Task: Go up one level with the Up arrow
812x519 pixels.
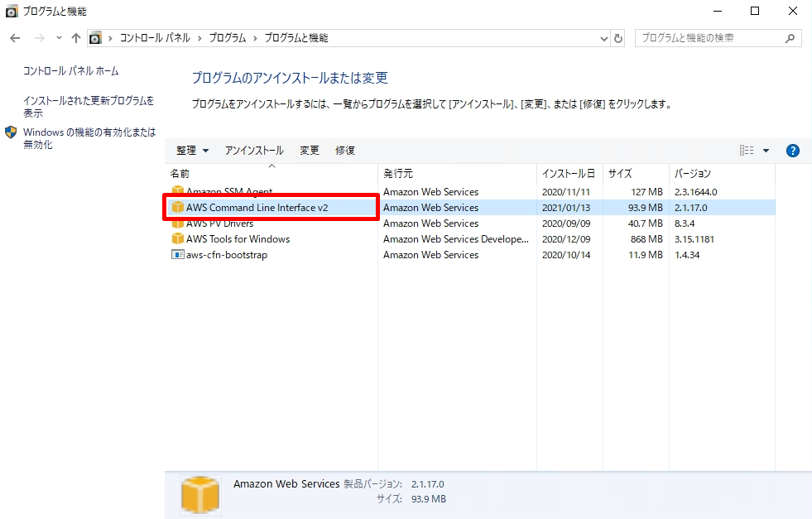Action: [76, 38]
